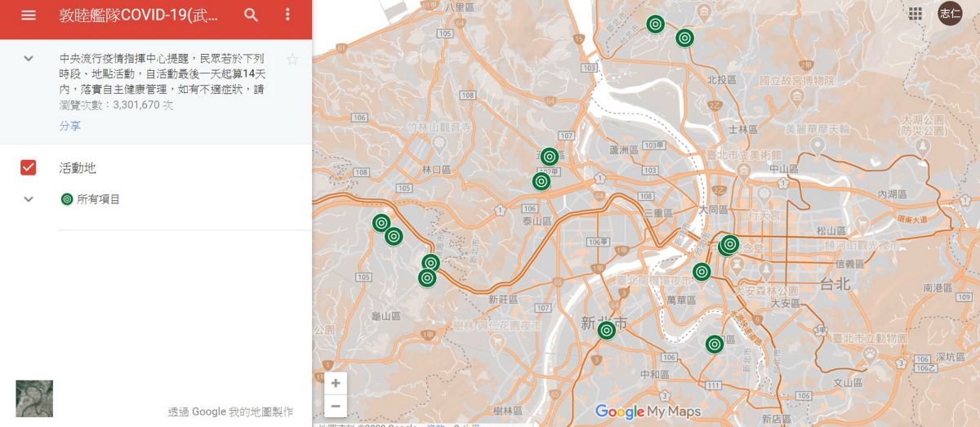Click the 活動地 layer name
The image size is (980, 427).
78,167
